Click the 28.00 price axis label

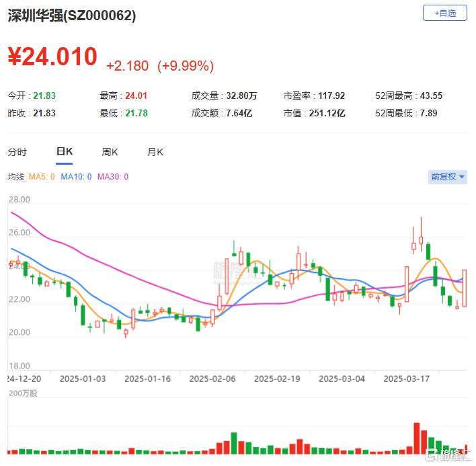(19, 200)
